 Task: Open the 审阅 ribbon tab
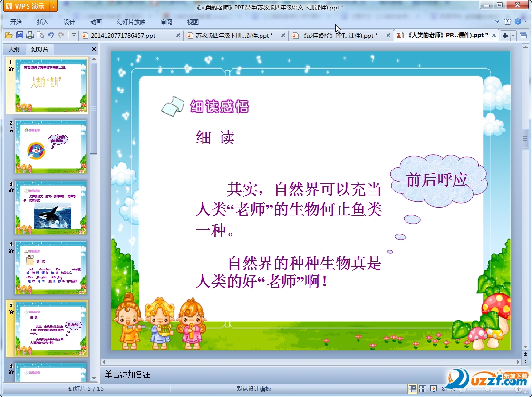click(x=166, y=22)
